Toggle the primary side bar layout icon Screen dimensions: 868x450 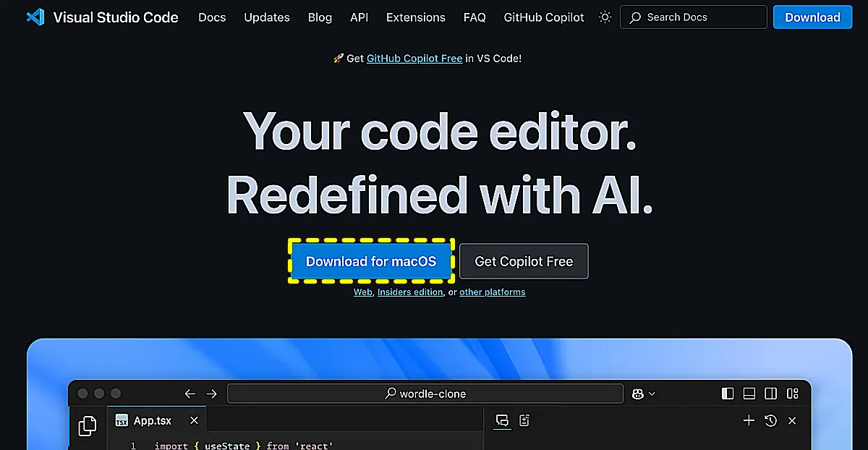[728, 394]
